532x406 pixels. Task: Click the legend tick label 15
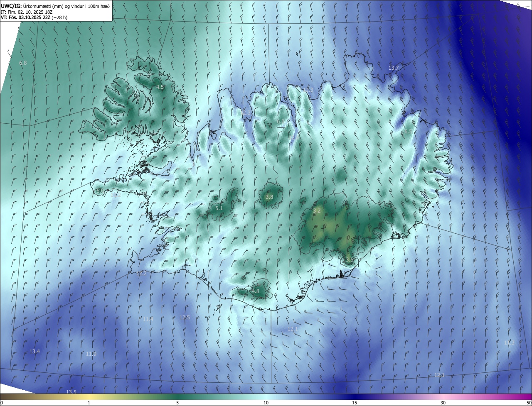point(355,403)
